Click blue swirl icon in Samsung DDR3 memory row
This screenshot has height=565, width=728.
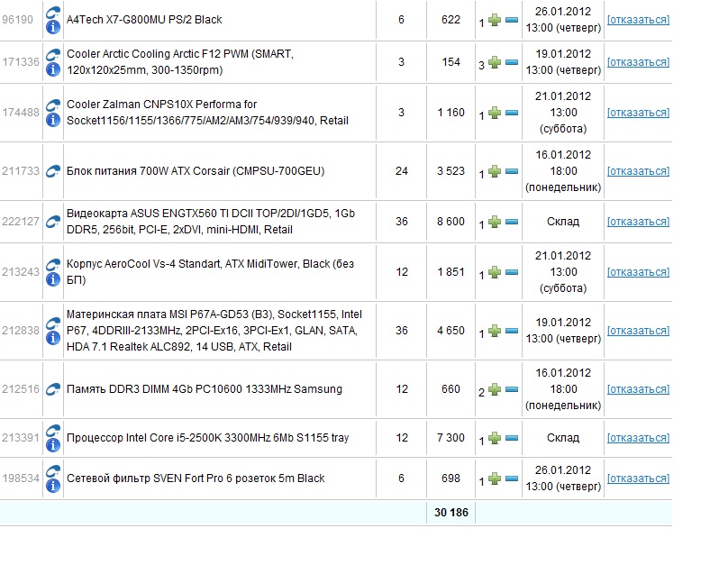[53, 389]
